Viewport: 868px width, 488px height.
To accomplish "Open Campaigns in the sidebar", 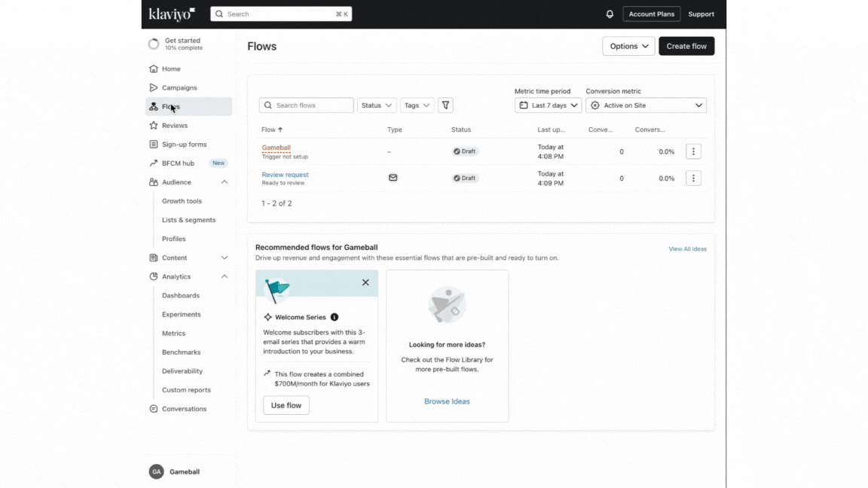I will click(188, 87).
